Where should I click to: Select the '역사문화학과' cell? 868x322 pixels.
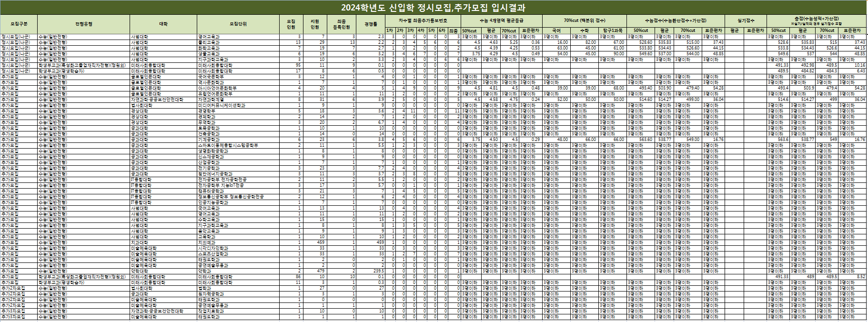click(x=238, y=82)
